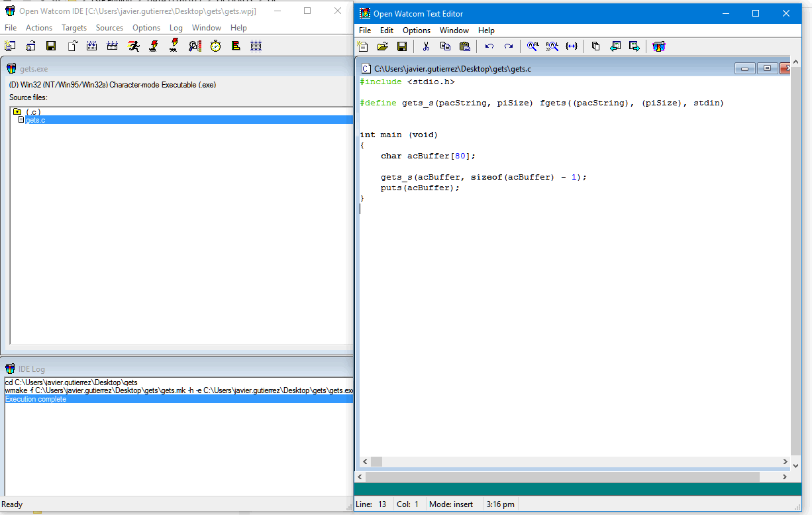The height and width of the screenshot is (515, 812).
Task: Open the Actions menu
Action: click(x=39, y=28)
